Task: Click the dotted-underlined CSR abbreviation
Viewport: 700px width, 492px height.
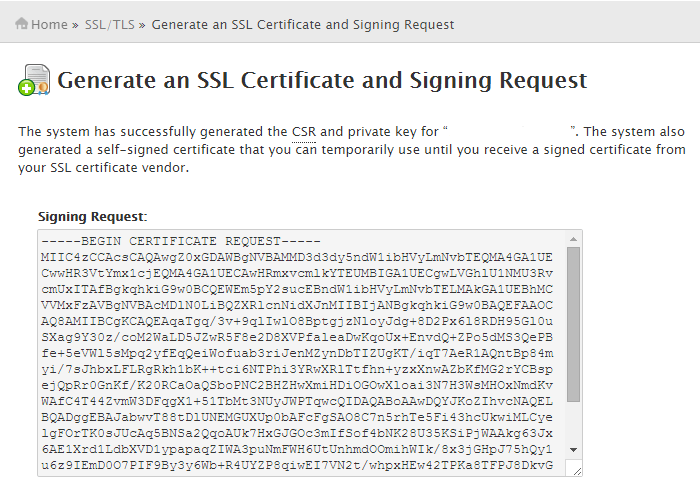Action: point(304,131)
